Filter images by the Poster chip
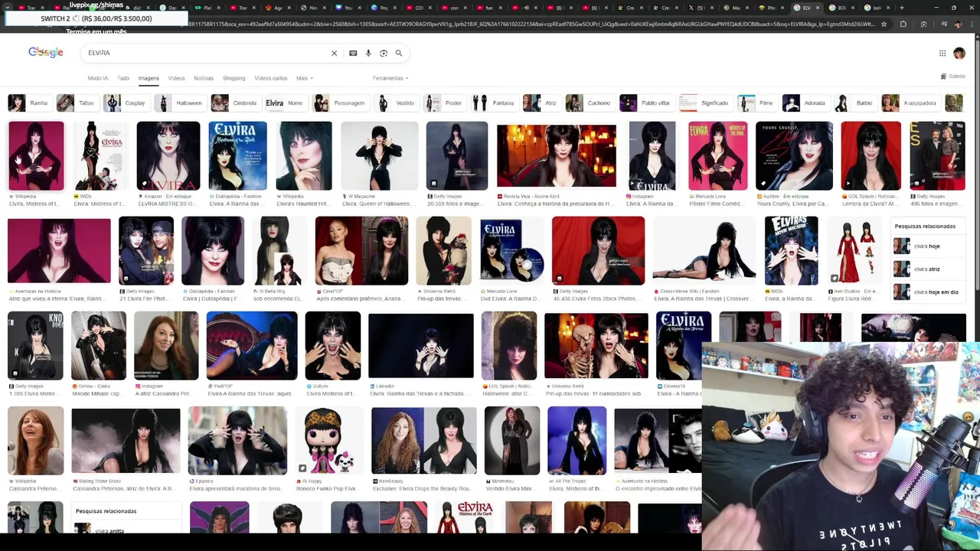 click(x=444, y=103)
